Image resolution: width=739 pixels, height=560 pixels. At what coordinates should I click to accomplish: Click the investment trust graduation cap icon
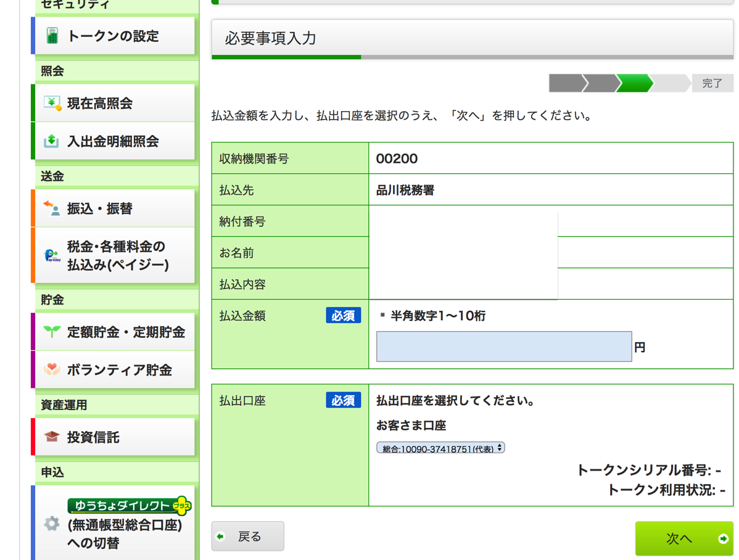tap(52, 437)
